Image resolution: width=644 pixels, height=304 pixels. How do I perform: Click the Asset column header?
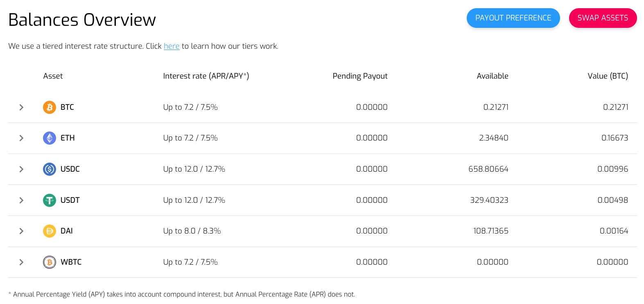[53, 76]
